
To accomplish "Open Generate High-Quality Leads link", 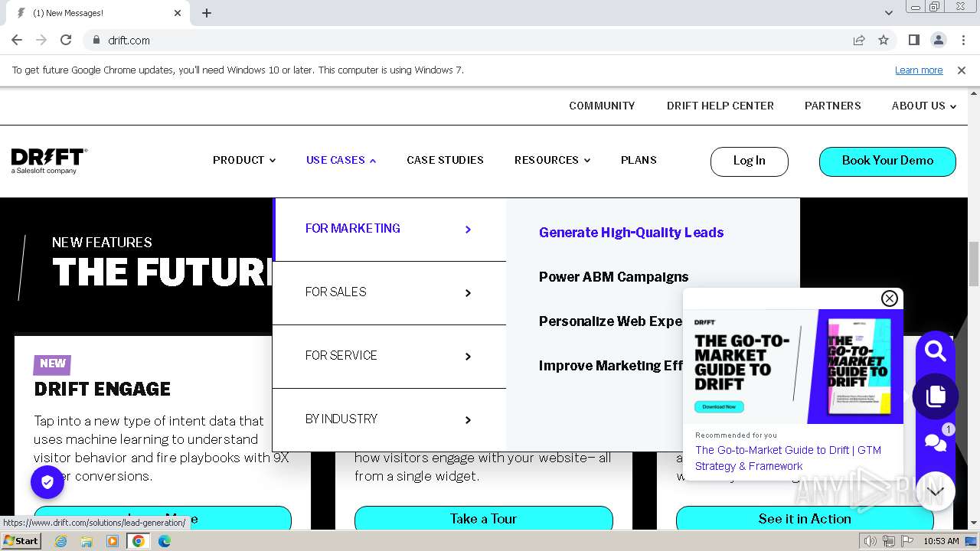I will click(x=631, y=233).
